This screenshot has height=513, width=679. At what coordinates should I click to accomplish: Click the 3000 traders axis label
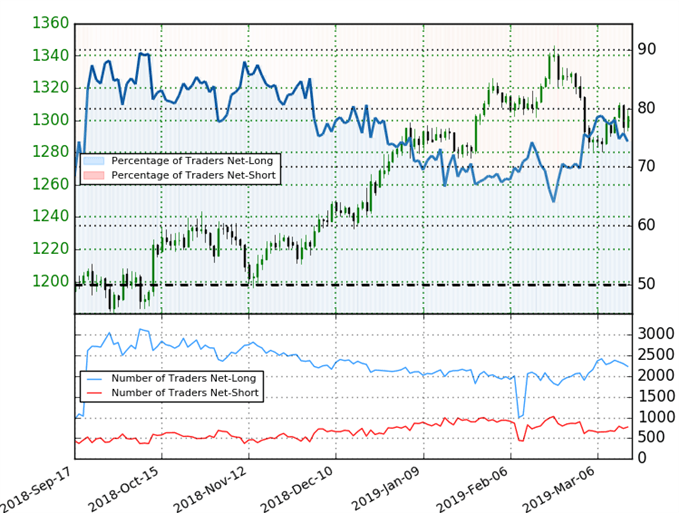[656, 334]
